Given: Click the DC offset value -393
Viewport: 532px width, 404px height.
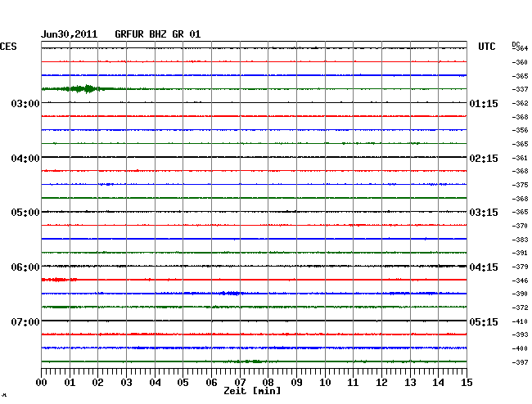Looking at the screenshot, I should (520, 334).
